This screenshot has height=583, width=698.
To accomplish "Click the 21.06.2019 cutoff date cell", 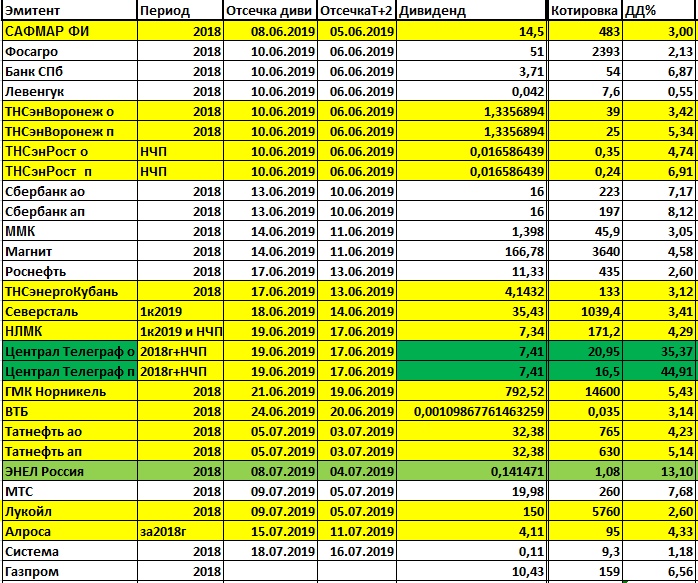I will point(270,391).
